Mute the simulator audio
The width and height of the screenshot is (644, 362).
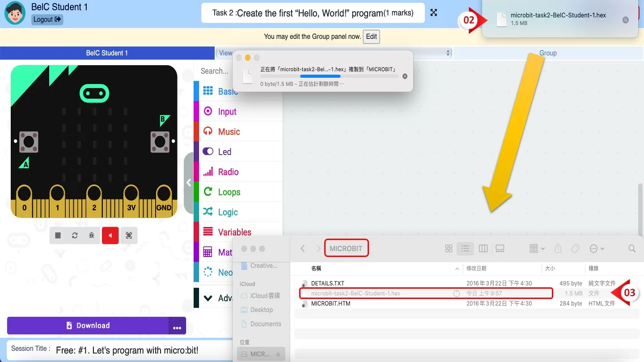tap(110, 236)
